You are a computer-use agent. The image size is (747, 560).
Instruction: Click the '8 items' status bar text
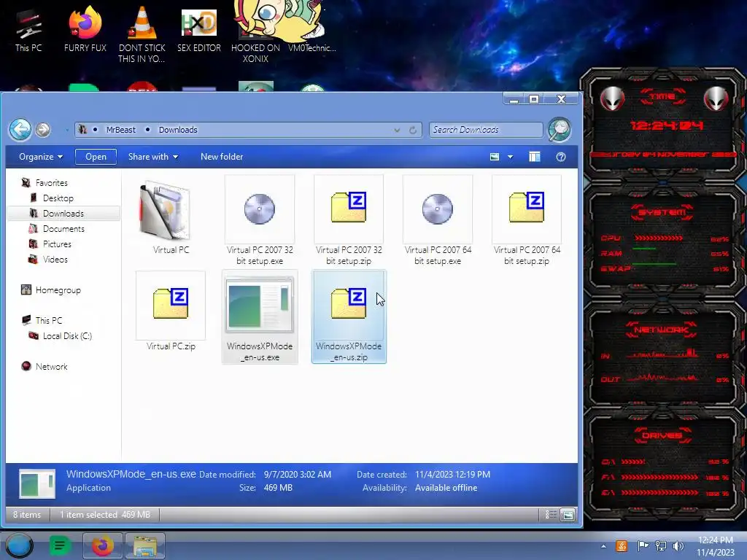(x=27, y=515)
